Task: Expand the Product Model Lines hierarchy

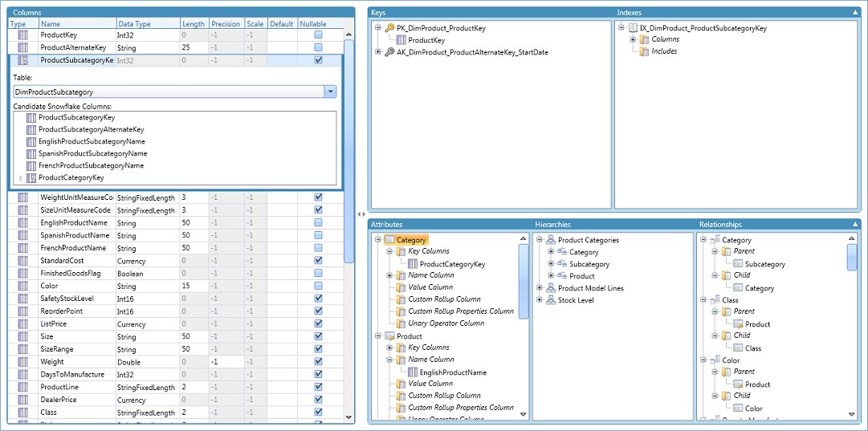Action: point(540,288)
